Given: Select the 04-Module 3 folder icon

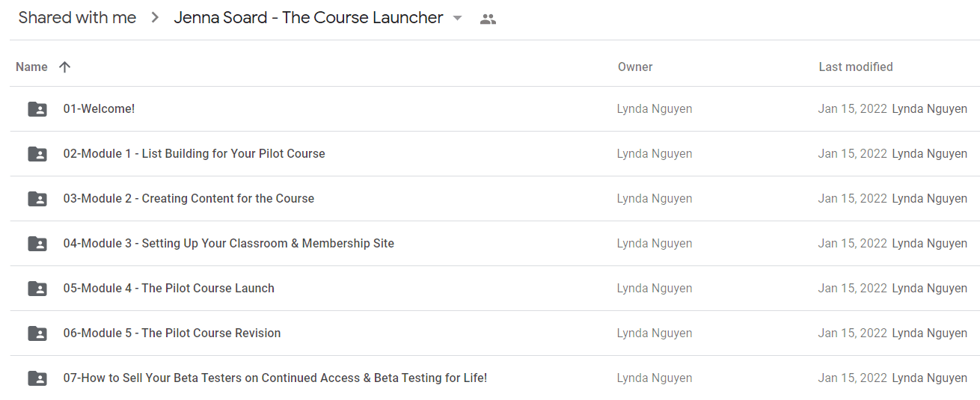Looking at the screenshot, I should point(37,244).
